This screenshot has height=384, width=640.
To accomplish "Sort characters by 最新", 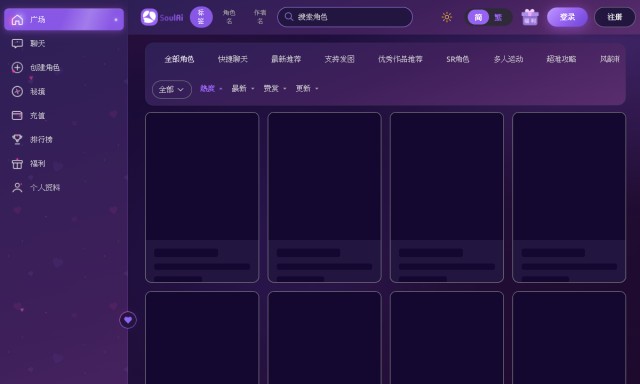I will coord(242,89).
